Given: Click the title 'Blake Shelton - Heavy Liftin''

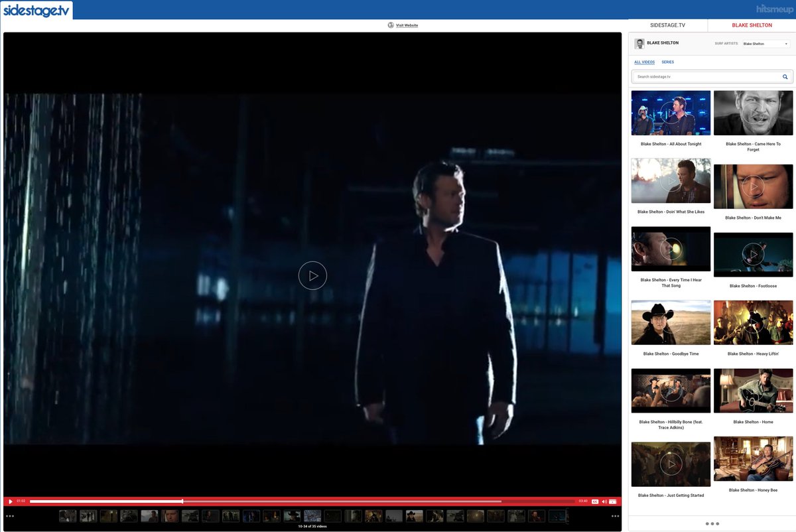Looking at the screenshot, I should coord(753,354).
